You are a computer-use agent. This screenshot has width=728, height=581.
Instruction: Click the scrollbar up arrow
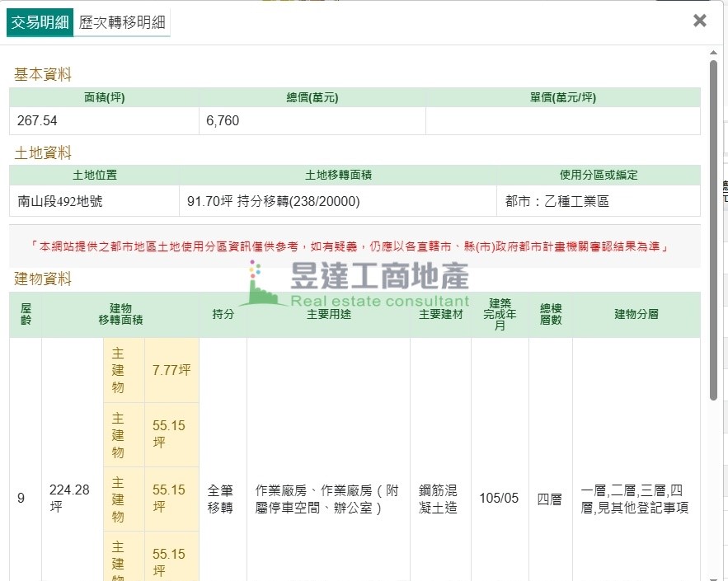pos(714,52)
